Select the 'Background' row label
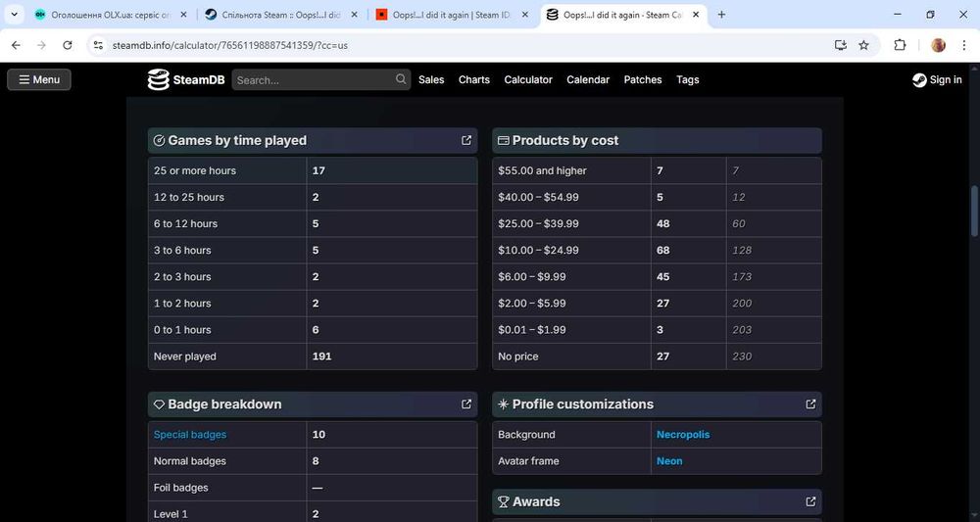Screen dimensions: 980x522 tap(526, 435)
